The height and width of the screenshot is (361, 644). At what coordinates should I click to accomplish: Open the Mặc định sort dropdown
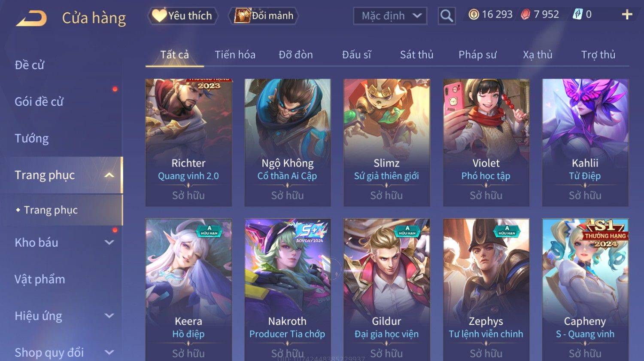(390, 16)
